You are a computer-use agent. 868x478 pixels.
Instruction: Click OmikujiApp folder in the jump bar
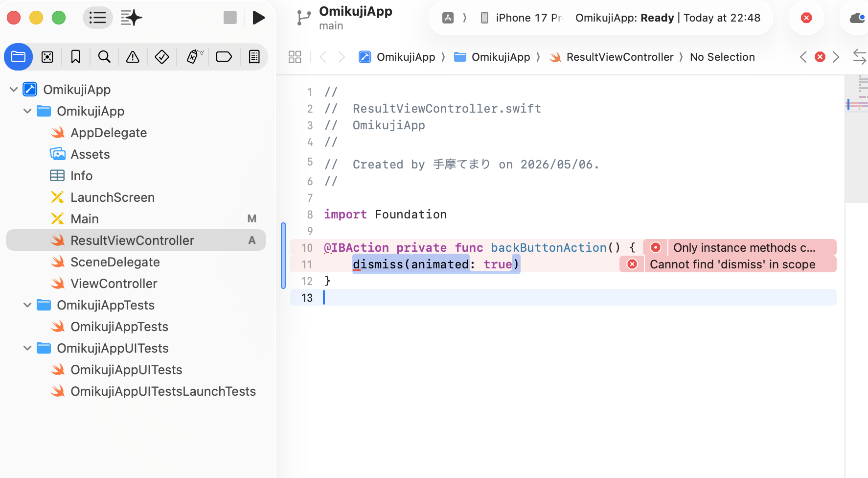[492, 57]
